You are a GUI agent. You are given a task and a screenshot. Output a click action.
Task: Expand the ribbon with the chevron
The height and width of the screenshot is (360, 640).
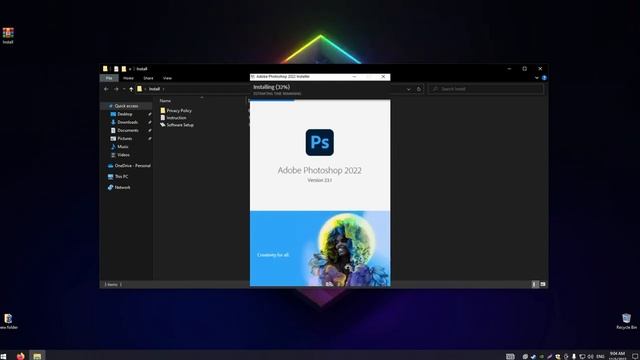click(537, 78)
